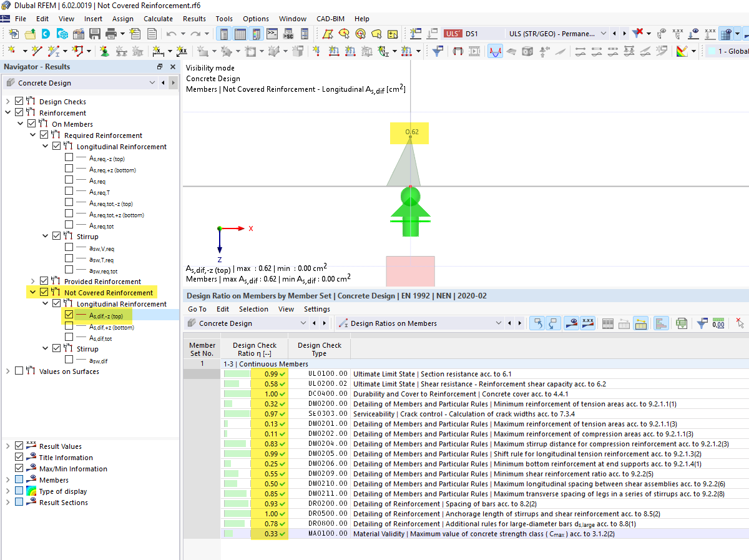749x560 pixels.
Task: Open the Calculate menu
Action: coord(158,19)
